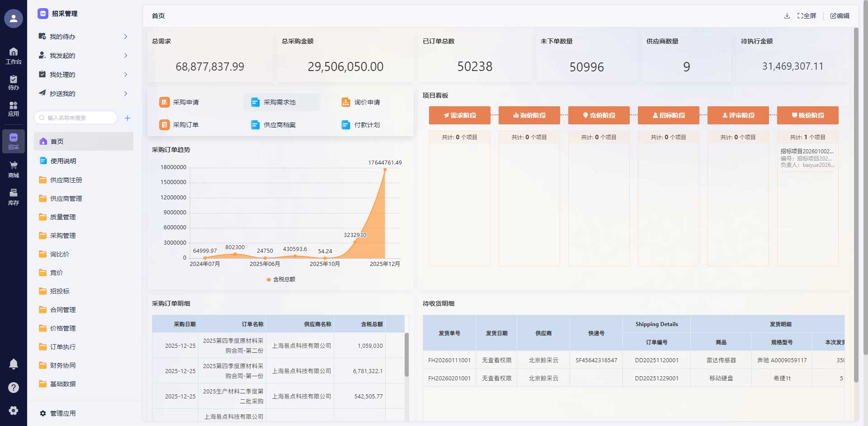
Task: Click the main page vertical scrollbar
Action: click(x=856, y=206)
